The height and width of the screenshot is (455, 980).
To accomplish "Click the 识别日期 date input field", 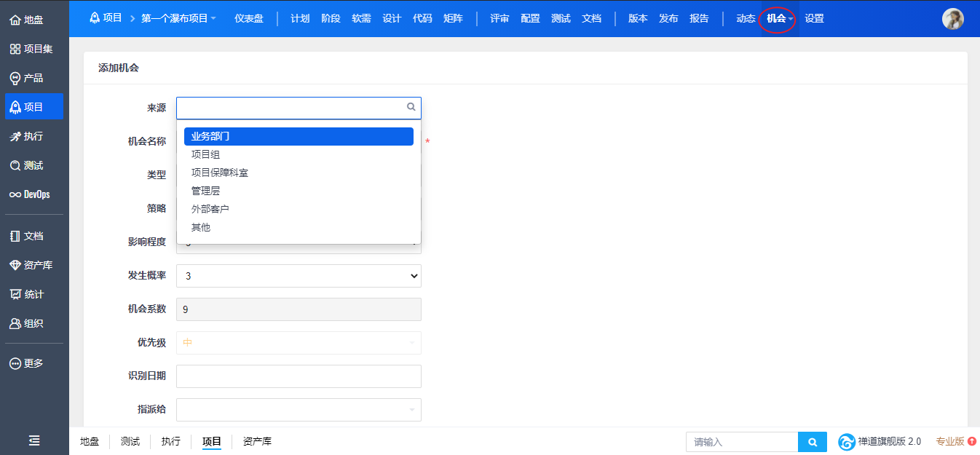I will pyautogui.click(x=299, y=376).
